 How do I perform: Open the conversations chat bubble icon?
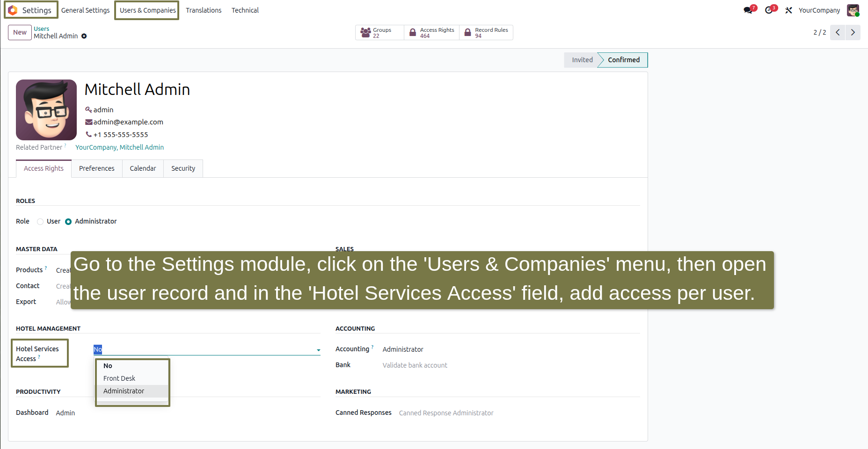tap(748, 10)
